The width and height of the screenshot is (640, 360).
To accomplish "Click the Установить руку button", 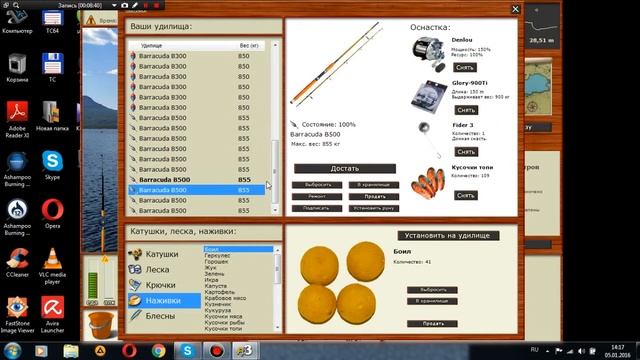I will coord(374,208).
